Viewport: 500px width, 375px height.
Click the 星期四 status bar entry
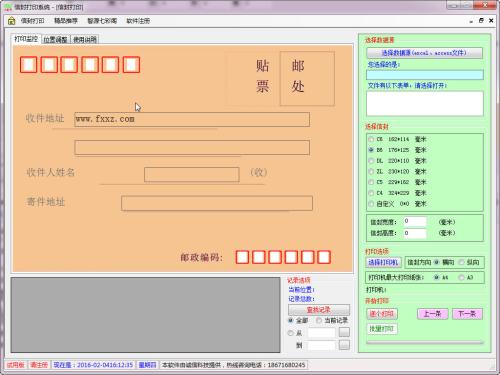point(147,365)
